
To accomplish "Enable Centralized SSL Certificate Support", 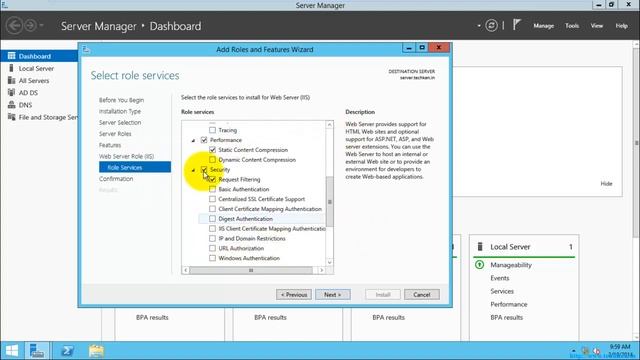I will 212,199.
